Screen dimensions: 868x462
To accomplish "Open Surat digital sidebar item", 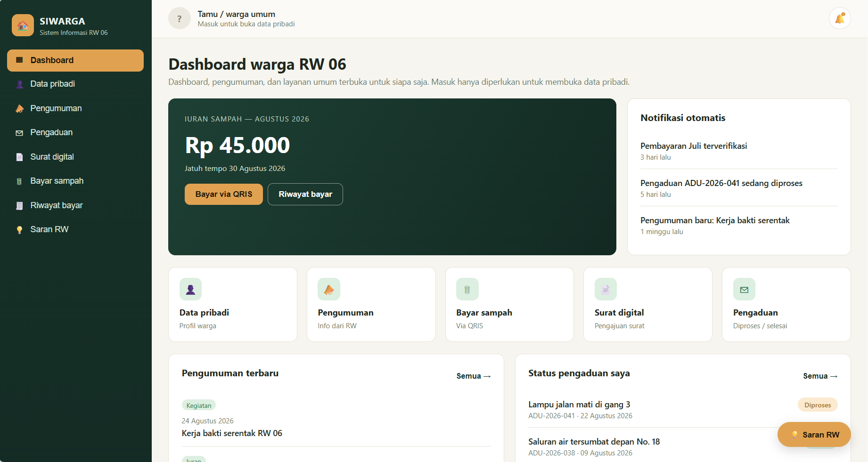I will point(75,157).
